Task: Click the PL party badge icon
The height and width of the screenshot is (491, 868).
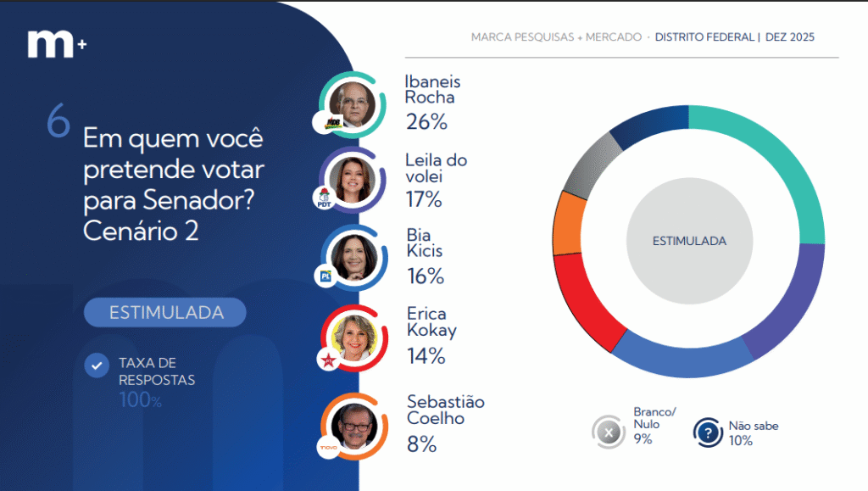Action: [x=324, y=276]
